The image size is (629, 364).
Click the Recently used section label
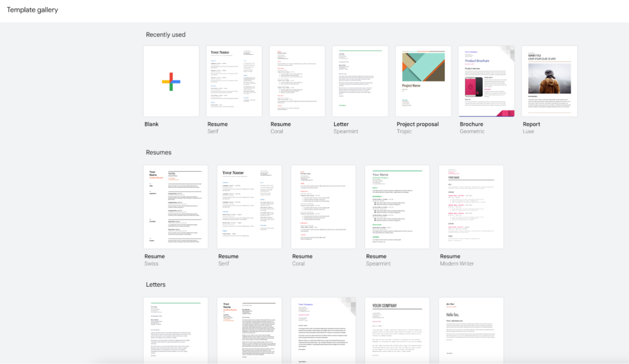click(x=166, y=34)
